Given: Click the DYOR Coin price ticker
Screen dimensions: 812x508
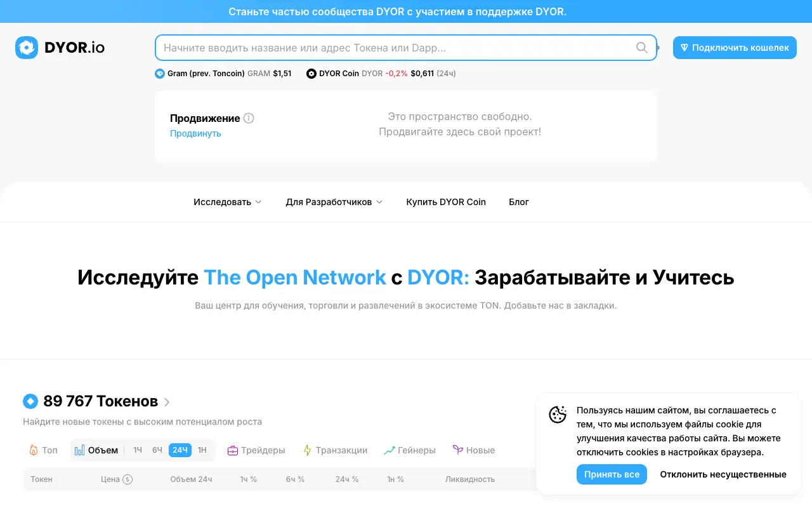Looking at the screenshot, I should point(381,74).
